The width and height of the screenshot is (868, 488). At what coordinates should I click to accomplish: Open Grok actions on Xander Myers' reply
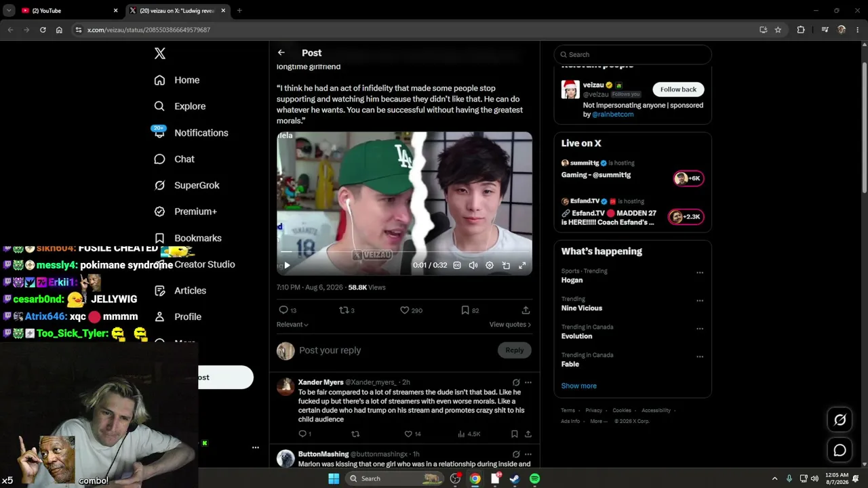point(516,382)
